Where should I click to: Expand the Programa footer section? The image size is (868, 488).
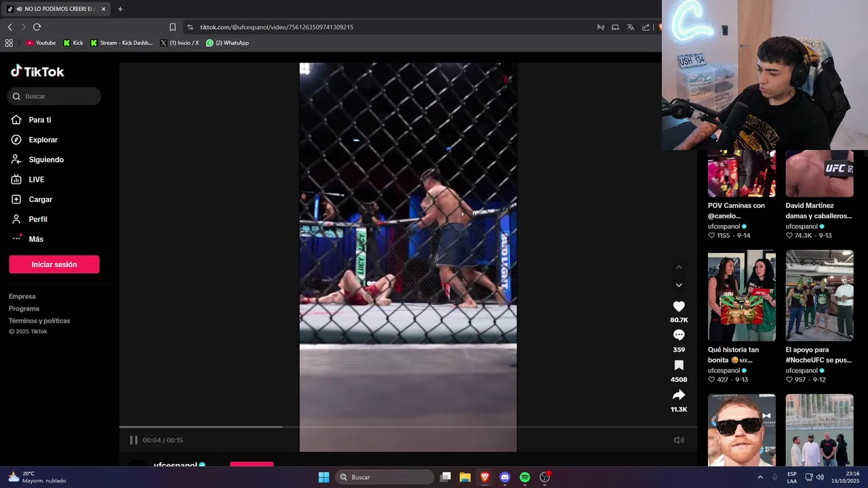[x=24, y=308]
